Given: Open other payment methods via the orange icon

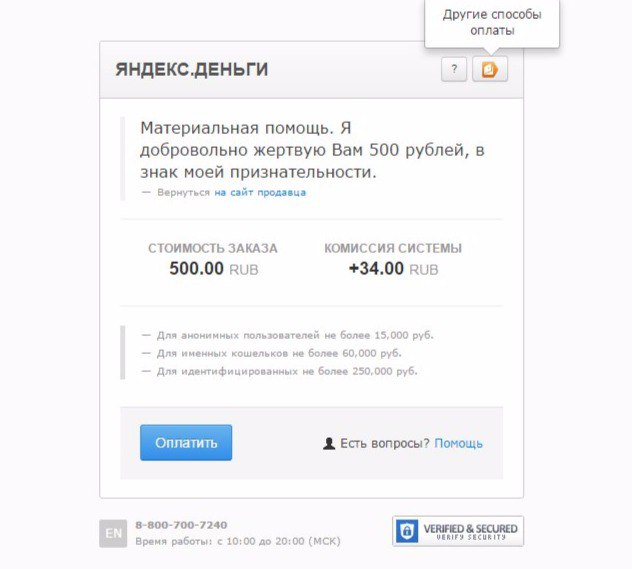Looking at the screenshot, I should (490, 69).
